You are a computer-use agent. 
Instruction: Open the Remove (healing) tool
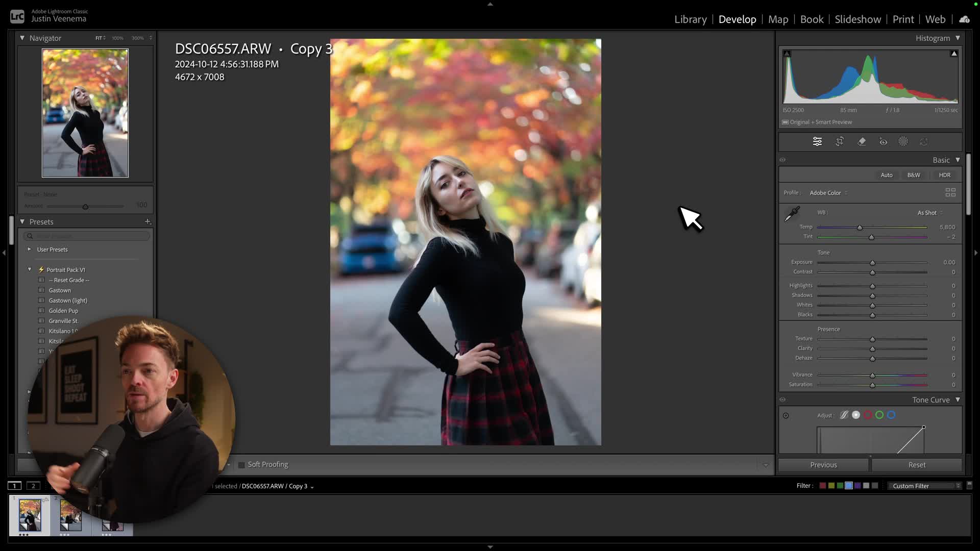click(x=862, y=141)
